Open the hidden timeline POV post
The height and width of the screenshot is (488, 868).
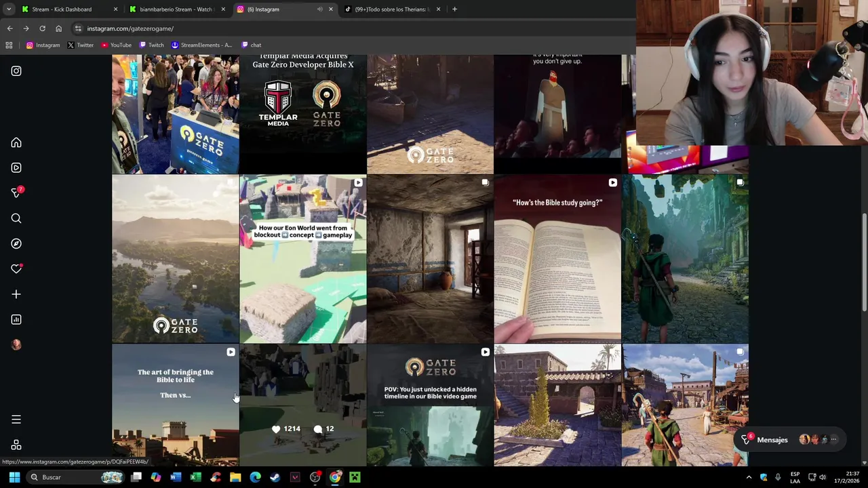click(430, 405)
